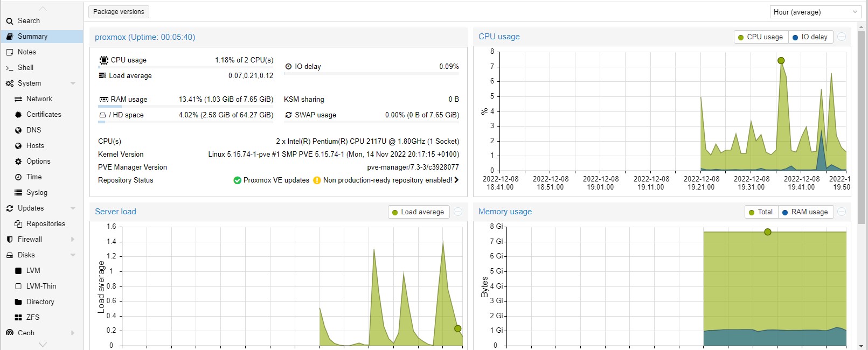Click the CPU usage chart undo-zoom button
The width and height of the screenshot is (868, 350).
[x=842, y=37]
